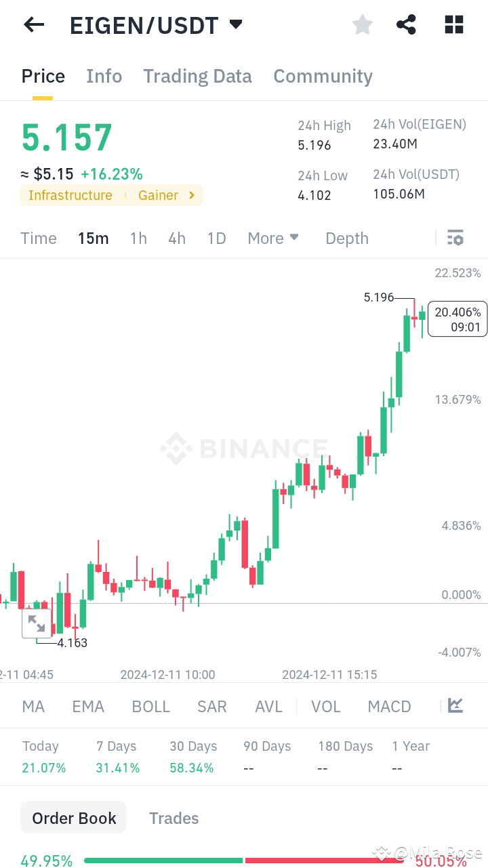This screenshot has width=488, height=868.
Task: Tap the Infrastructure category tag
Action: tap(70, 195)
